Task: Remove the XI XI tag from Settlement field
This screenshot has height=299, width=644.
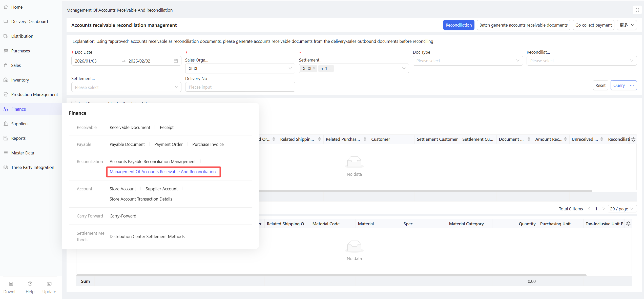Action: [x=314, y=68]
